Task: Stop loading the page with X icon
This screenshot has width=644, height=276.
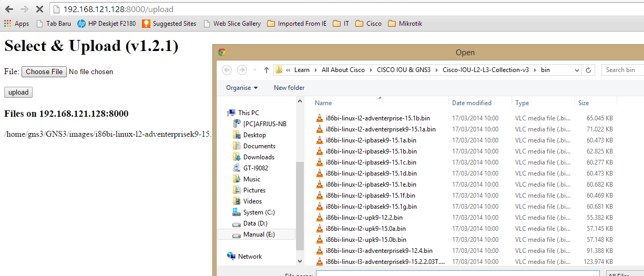Action: coord(39,9)
